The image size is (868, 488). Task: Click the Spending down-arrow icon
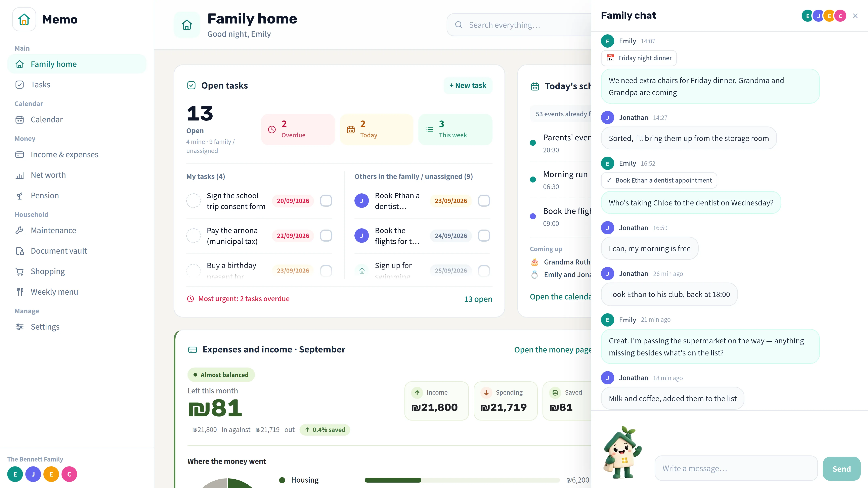coord(486,392)
